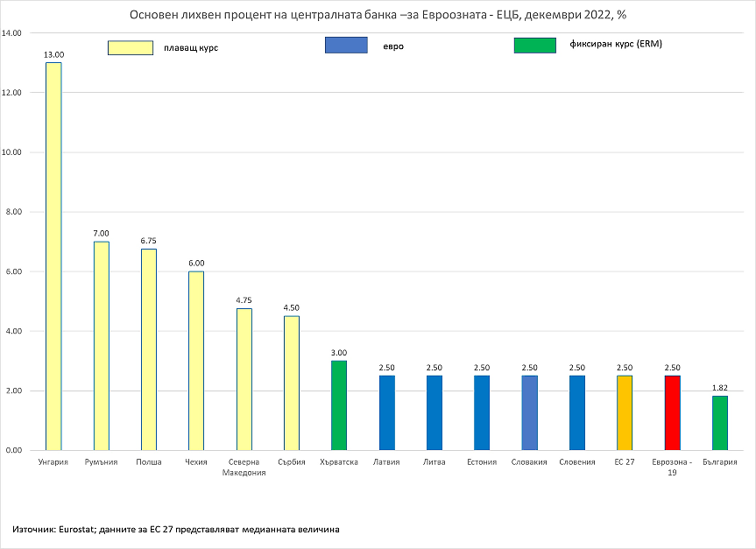Click the Източник: Eurostat source note

coord(176,529)
